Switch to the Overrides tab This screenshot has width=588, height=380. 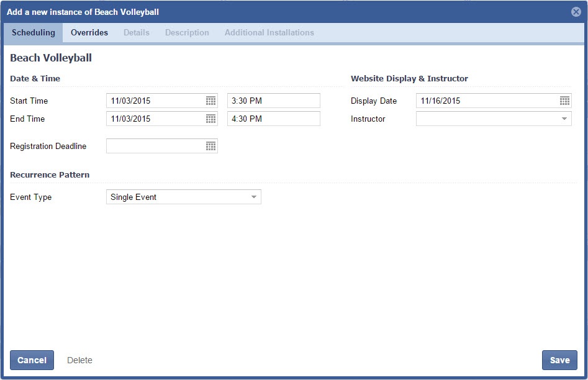pos(89,32)
